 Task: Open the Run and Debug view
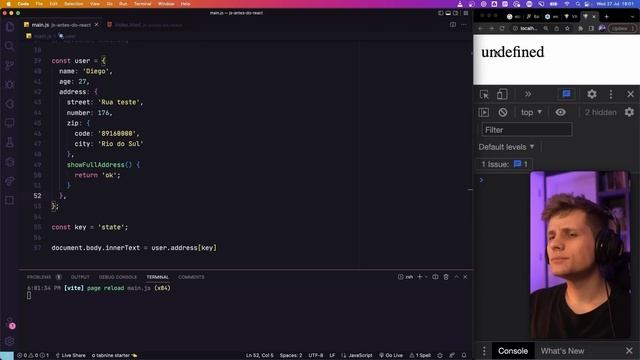pos(10,84)
